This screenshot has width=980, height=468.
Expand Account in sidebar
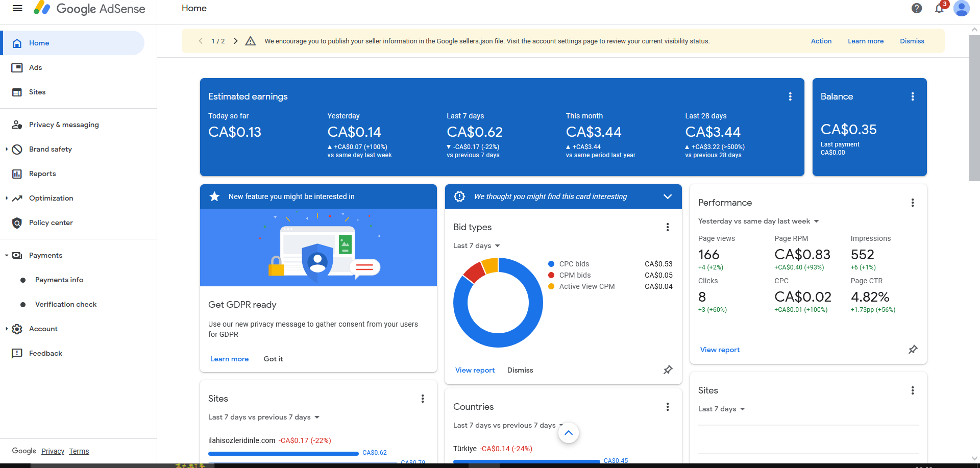(x=7, y=329)
